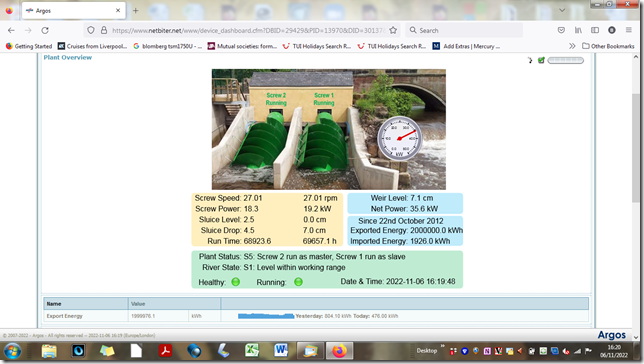Screen dimensions: 644x364
Task: Open the second TUI Holidays Search bookmark
Action: coord(392,46)
